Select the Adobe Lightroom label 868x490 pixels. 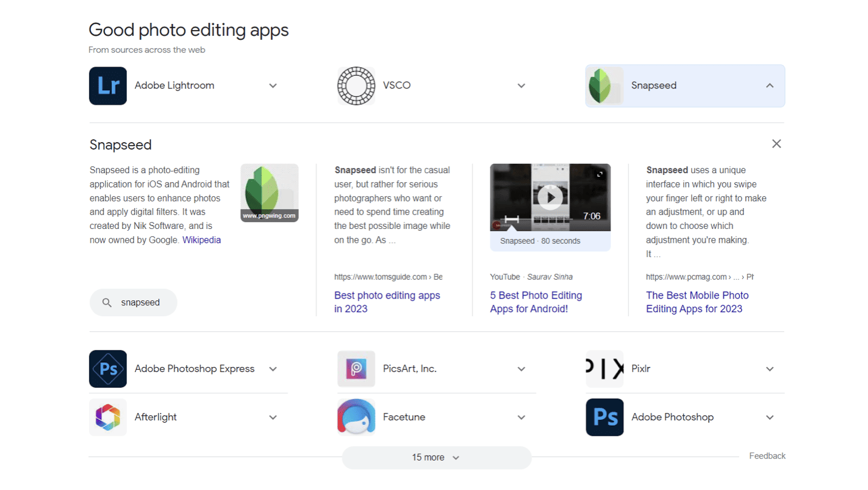(174, 85)
